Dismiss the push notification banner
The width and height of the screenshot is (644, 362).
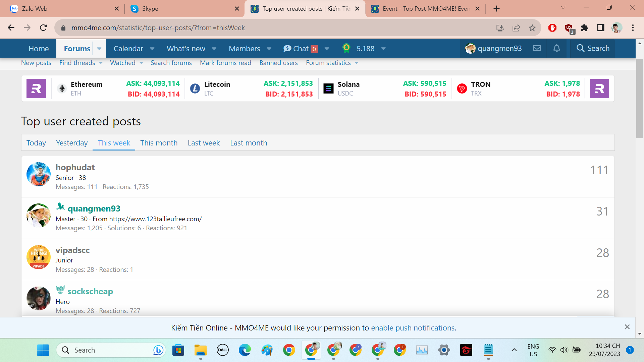point(627,327)
